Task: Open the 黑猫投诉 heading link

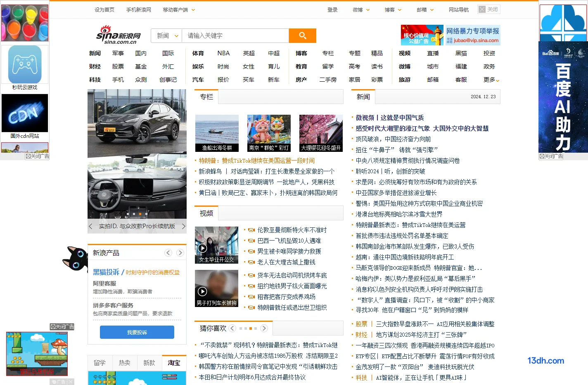Action: tap(106, 272)
